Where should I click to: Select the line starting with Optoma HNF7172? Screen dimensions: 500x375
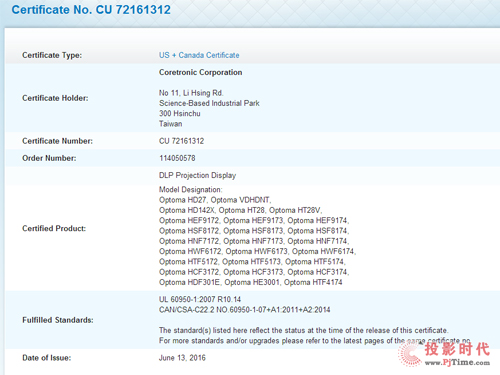coord(254,241)
